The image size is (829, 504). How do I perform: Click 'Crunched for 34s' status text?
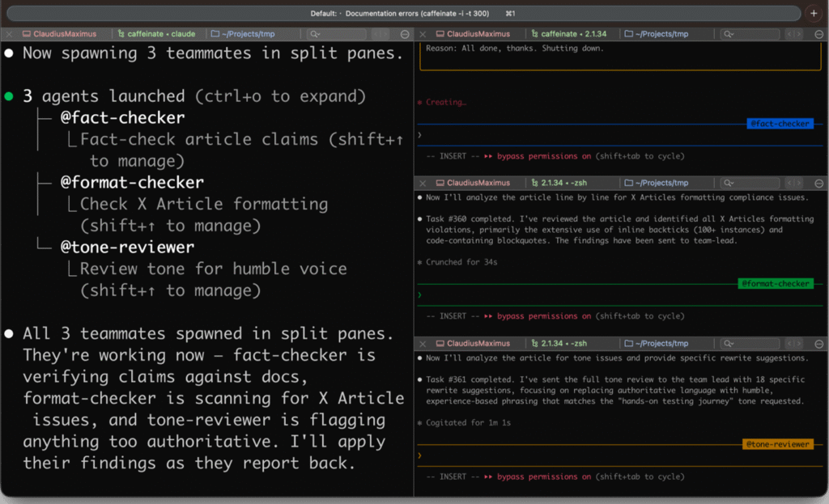(x=461, y=262)
